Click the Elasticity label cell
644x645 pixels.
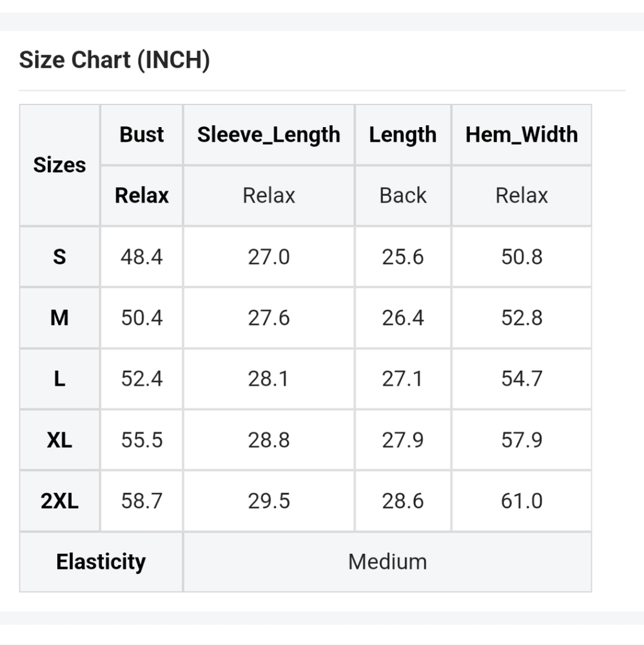click(101, 562)
